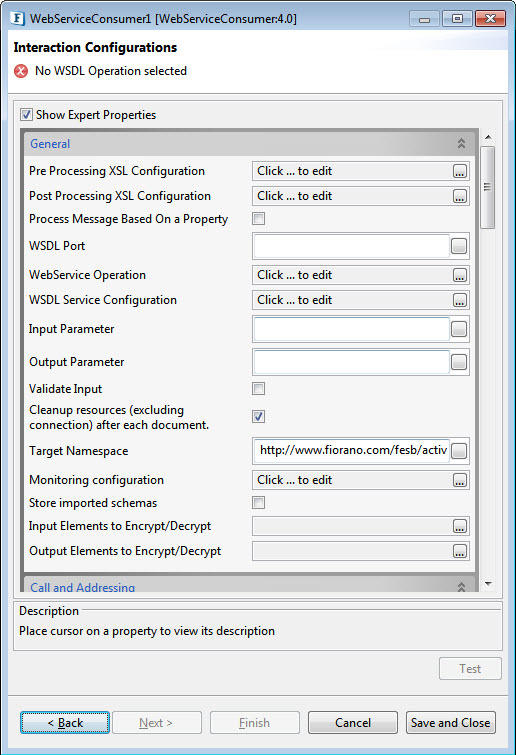Open Output Elements to Encrypt/Decrypt ellipsis editor
This screenshot has height=755, width=516.
click(460, 552)
